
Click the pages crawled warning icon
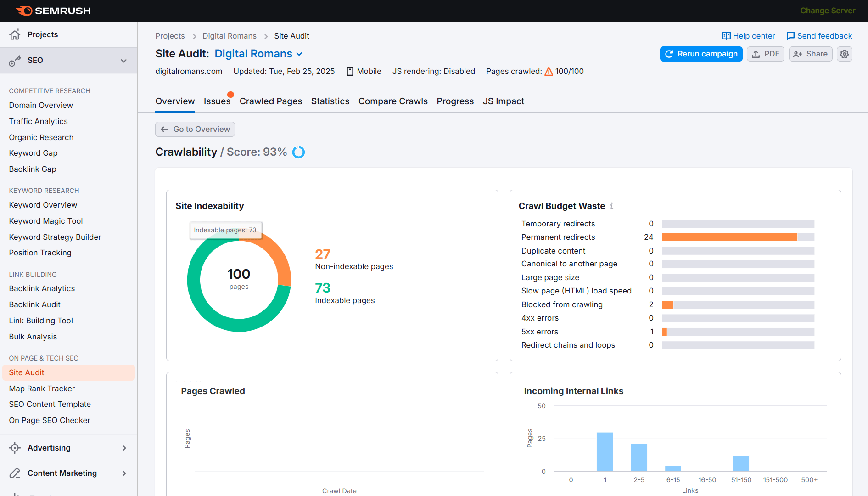tap(549, 71)
